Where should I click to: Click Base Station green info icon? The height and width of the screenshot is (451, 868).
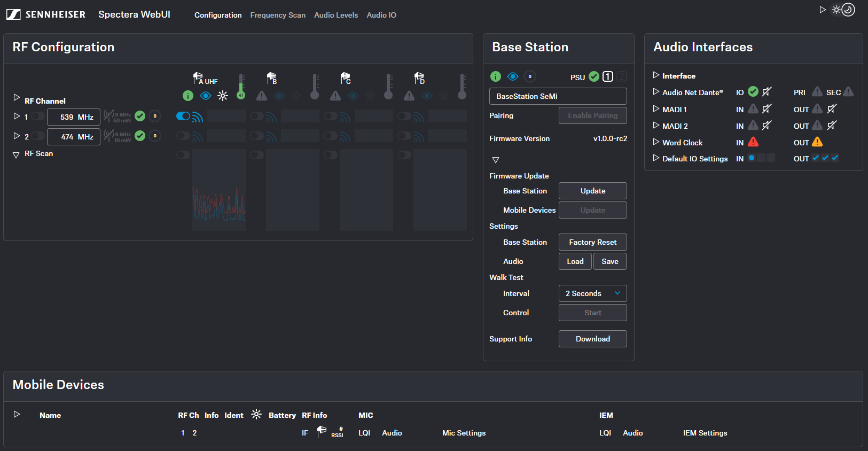(496, 76)
